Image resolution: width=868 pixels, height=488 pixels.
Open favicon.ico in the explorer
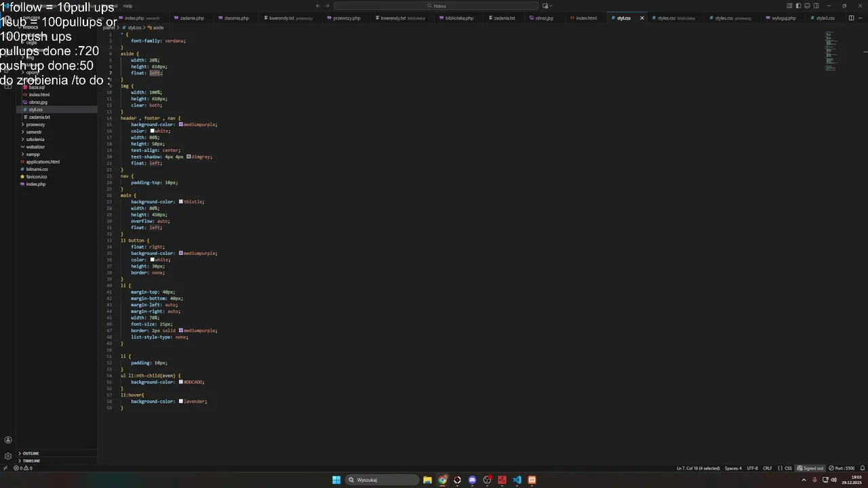[x=57, y=177]
